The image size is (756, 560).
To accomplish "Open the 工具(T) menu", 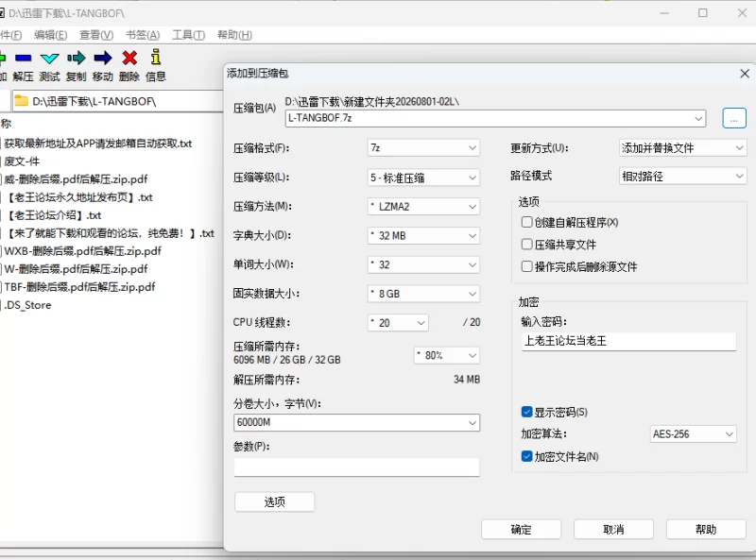I will [188, 35].
